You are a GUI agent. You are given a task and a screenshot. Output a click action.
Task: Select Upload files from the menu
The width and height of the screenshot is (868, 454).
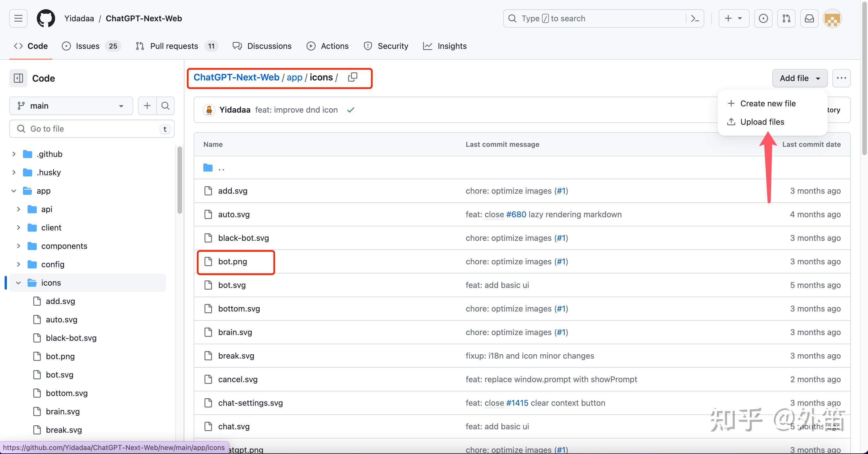pos(762,122)
